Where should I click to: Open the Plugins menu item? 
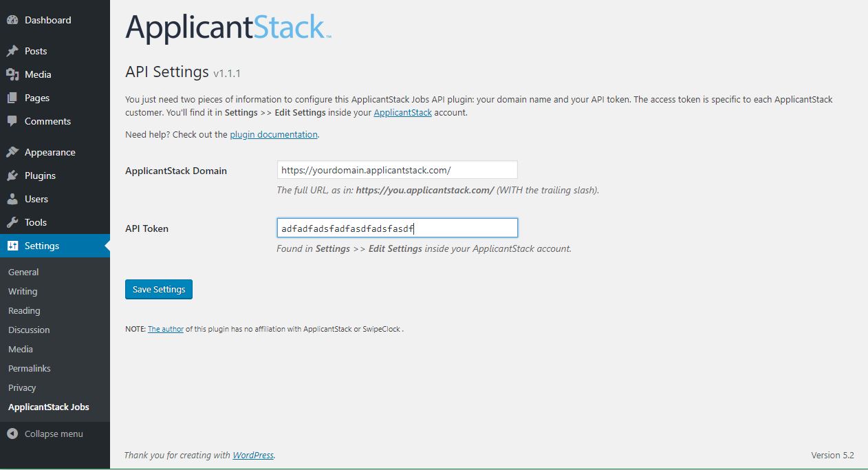[x=55, y=175]
